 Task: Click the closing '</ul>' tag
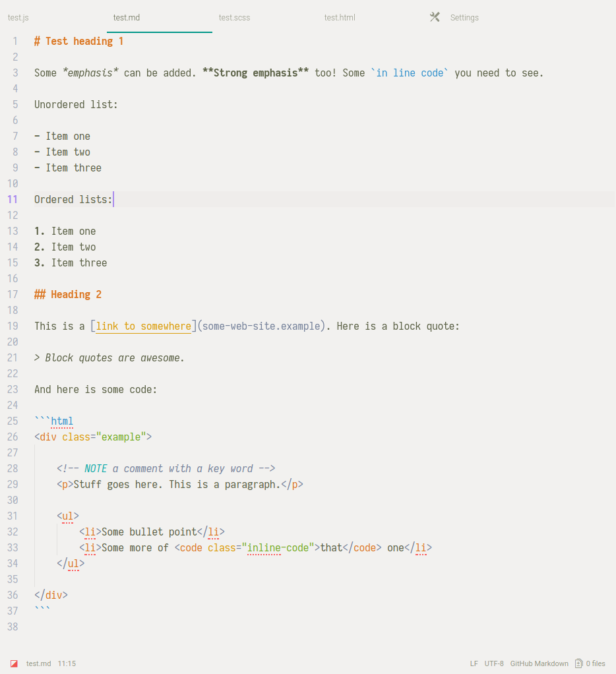(71, 563)
